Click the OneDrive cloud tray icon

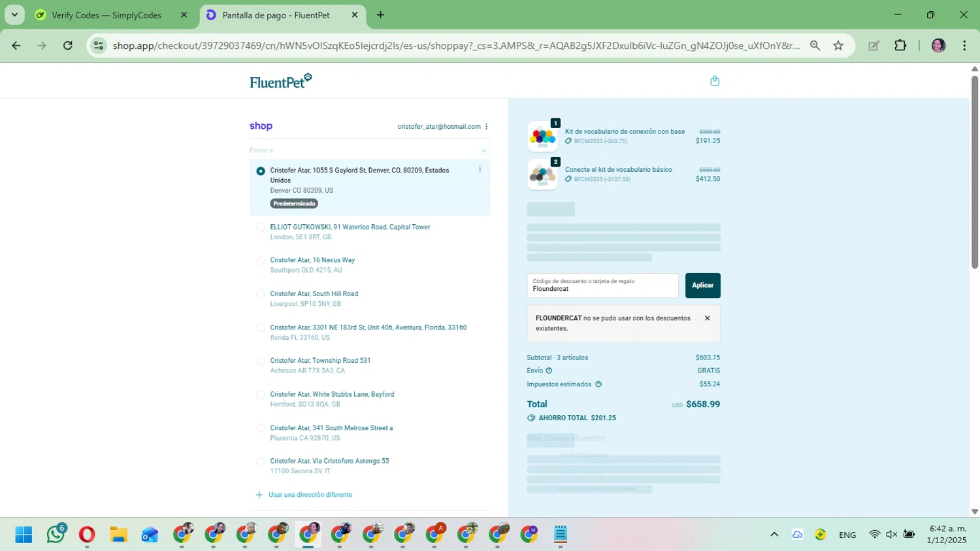(x=797, y=535)
